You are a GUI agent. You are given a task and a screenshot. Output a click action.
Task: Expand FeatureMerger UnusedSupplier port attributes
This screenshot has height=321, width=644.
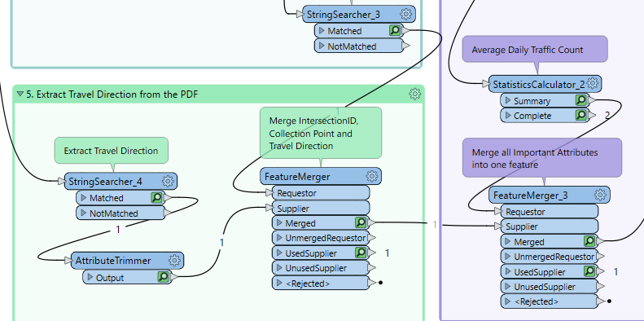pos(280,268)
